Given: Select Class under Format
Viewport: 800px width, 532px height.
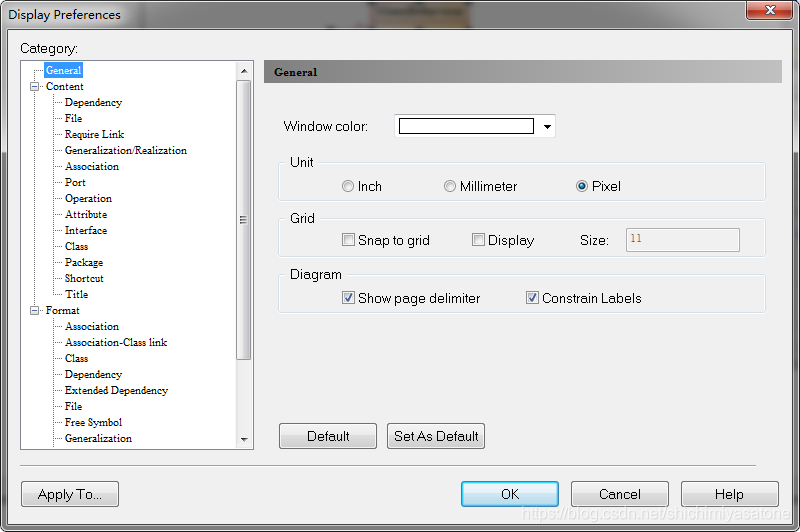Looking at the screenshot, I should tap(77, 359).
